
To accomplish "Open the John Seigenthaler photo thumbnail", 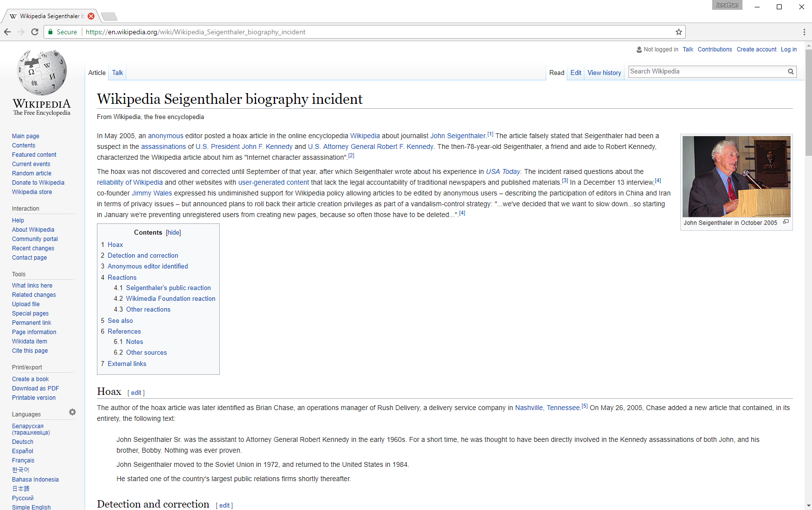I will click(736, 176).
